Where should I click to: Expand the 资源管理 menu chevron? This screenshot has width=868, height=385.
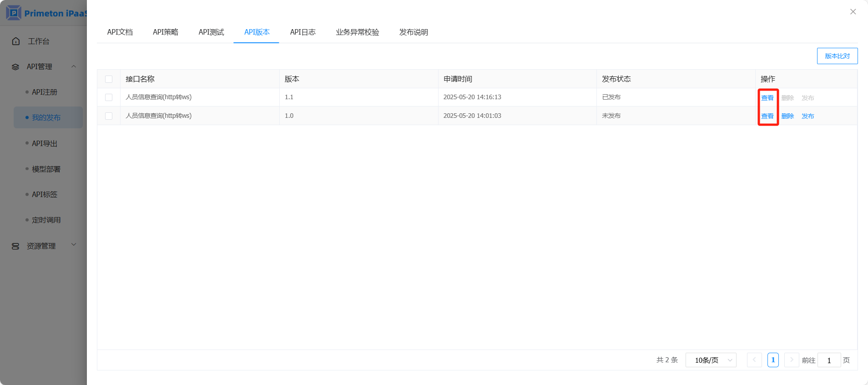(74, 245)
